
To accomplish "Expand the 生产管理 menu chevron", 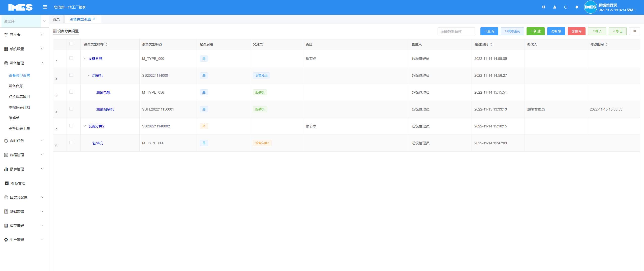I will pyautogui.click(x=42, y=239).
